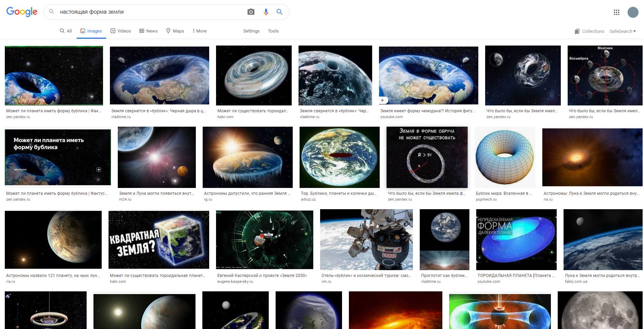Image resolution: width=644 pixels, height=329 pixels.
Task: Open 'Земля и Луна могли появиться' m24.ru thumbnail
Action: 157,157
